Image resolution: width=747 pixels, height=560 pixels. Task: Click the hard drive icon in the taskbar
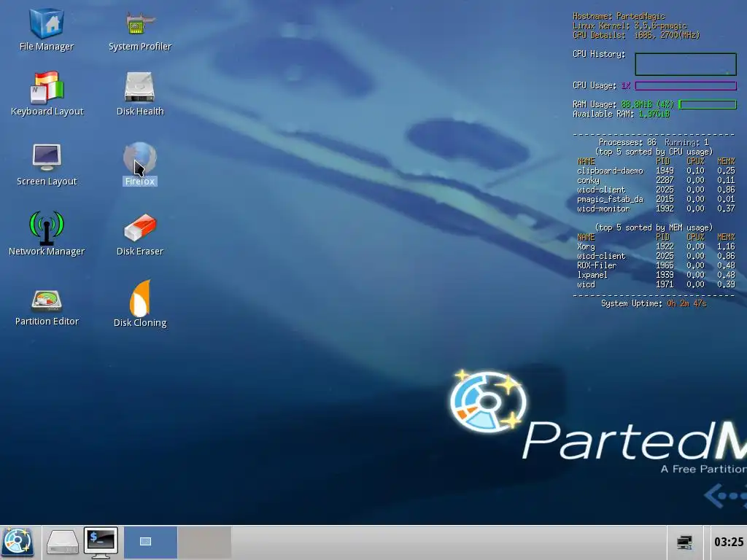(62, 542)
